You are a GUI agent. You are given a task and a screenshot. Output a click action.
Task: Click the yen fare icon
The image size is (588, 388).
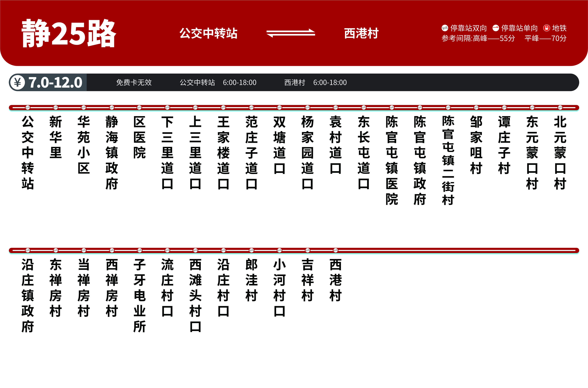(17, 82)
